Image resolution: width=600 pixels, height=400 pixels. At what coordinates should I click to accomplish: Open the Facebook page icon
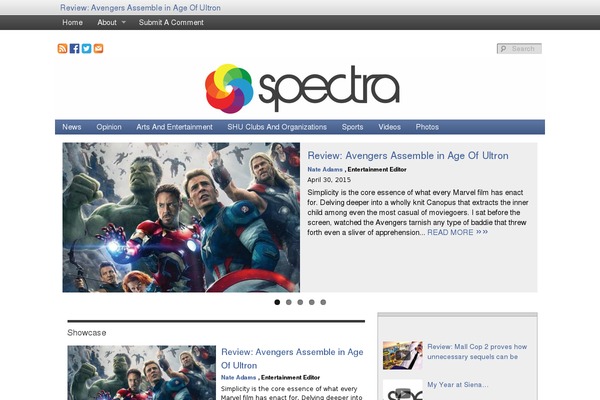tap(75, 49)
